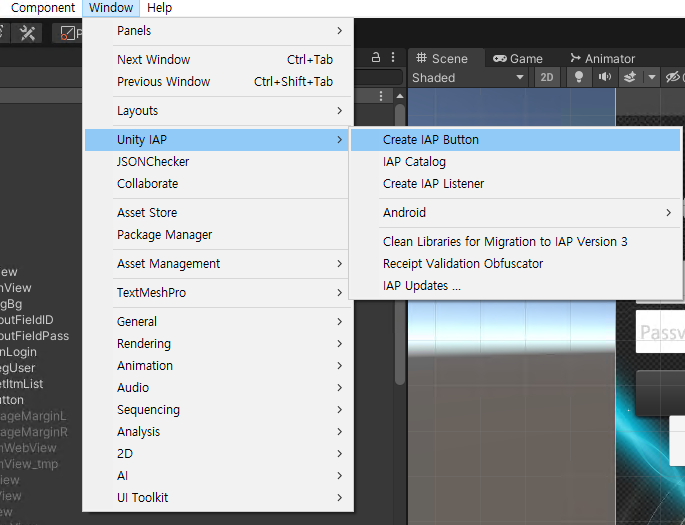Click the rect tool icon in toolbar

point(67,33)
